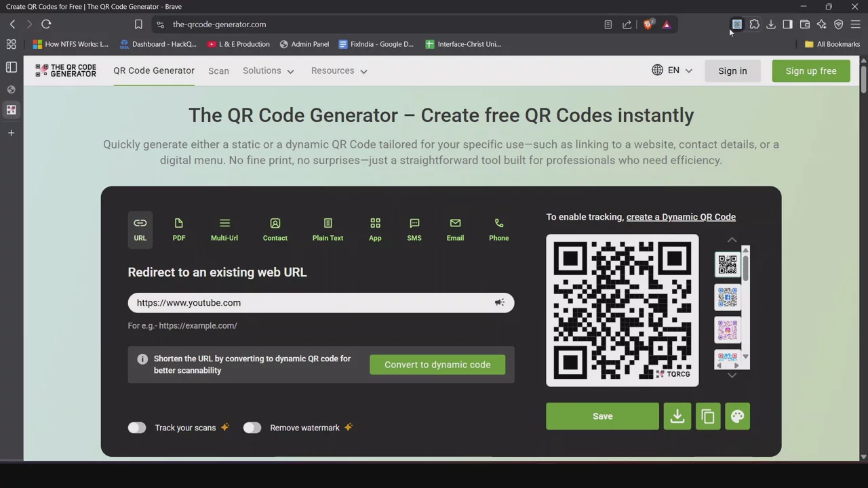The width and height of the screenshot is (868, 488).
Task: Open browser extensions puzzle icon
Action: [754, 24]
